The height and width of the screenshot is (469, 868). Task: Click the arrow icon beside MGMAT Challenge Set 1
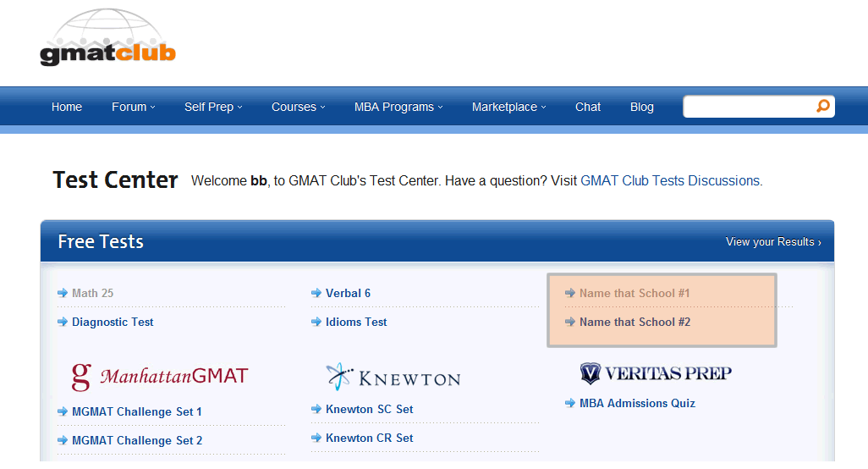pos(63,411)
